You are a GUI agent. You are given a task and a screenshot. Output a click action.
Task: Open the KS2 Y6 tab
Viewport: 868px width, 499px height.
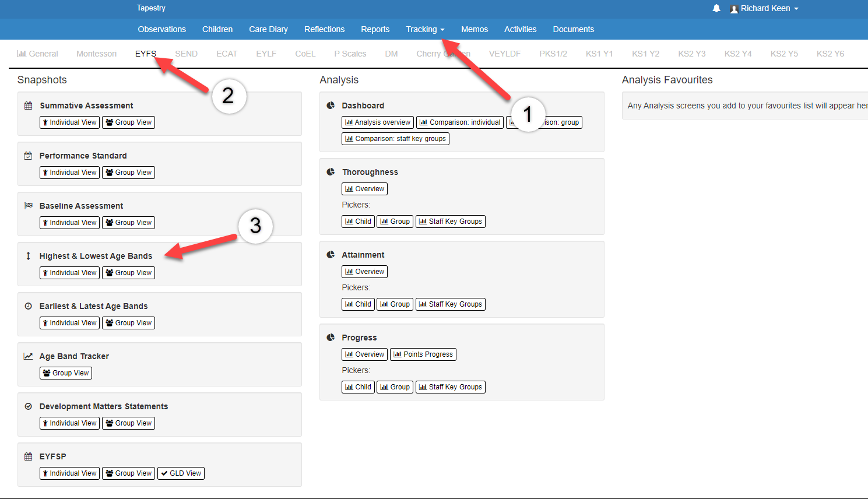(x=830, y=54)
